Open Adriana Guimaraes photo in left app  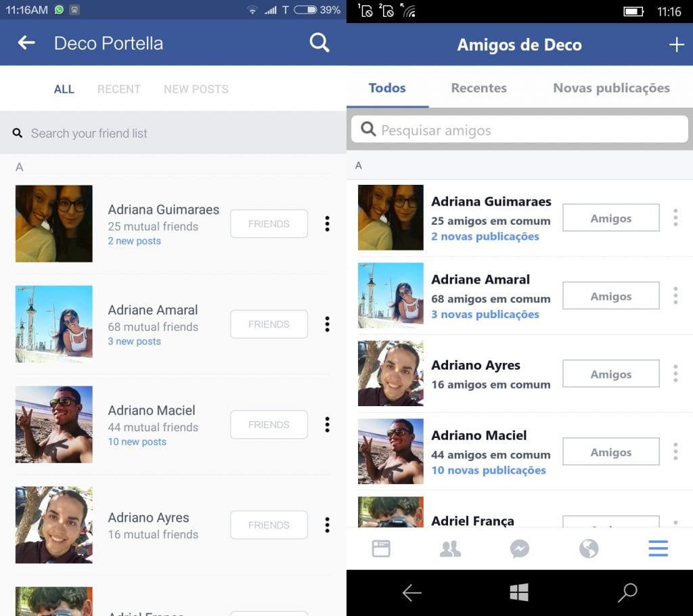pos(54,224)
